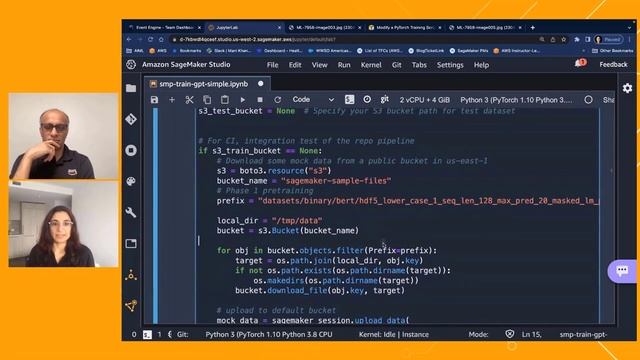Open the chat feedback bubble icon
Screen dimensions: 640x360
point(622,271)
